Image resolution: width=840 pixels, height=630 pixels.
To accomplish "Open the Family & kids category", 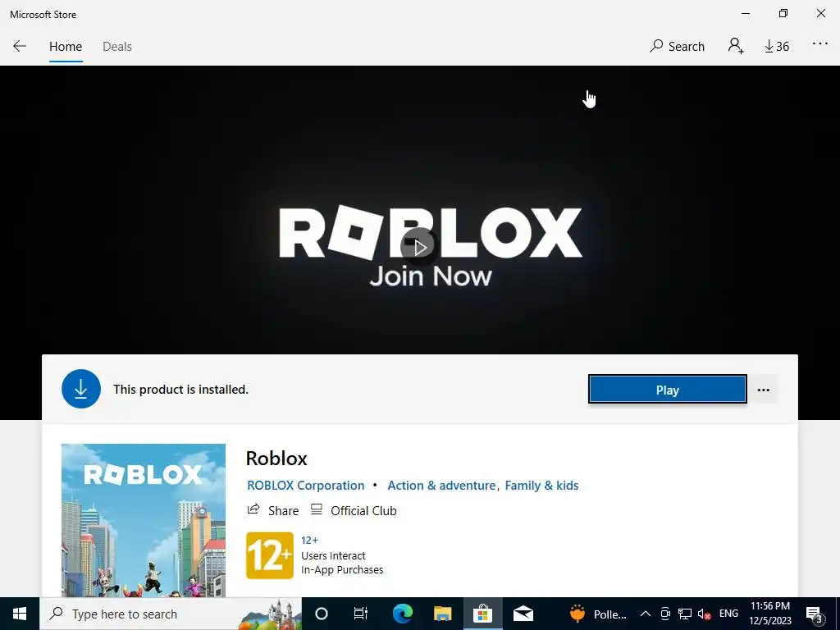I will 541,486.
